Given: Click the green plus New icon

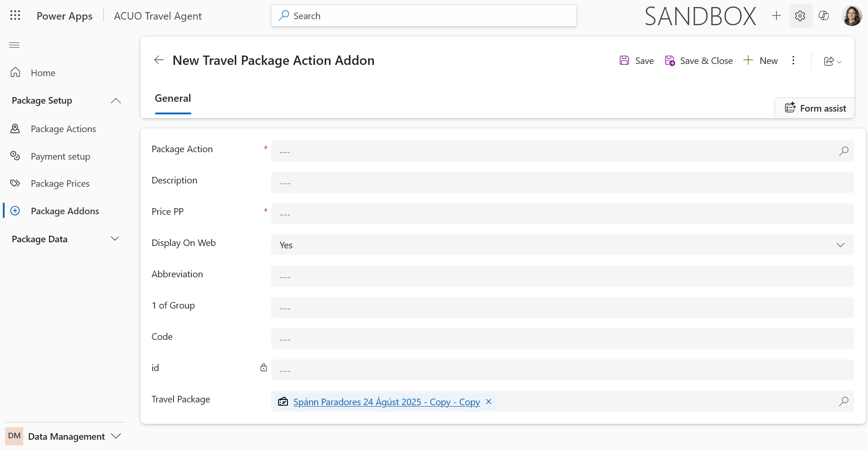Looking at the screenshot, I should pyautogui.click(x=748, y=60).
